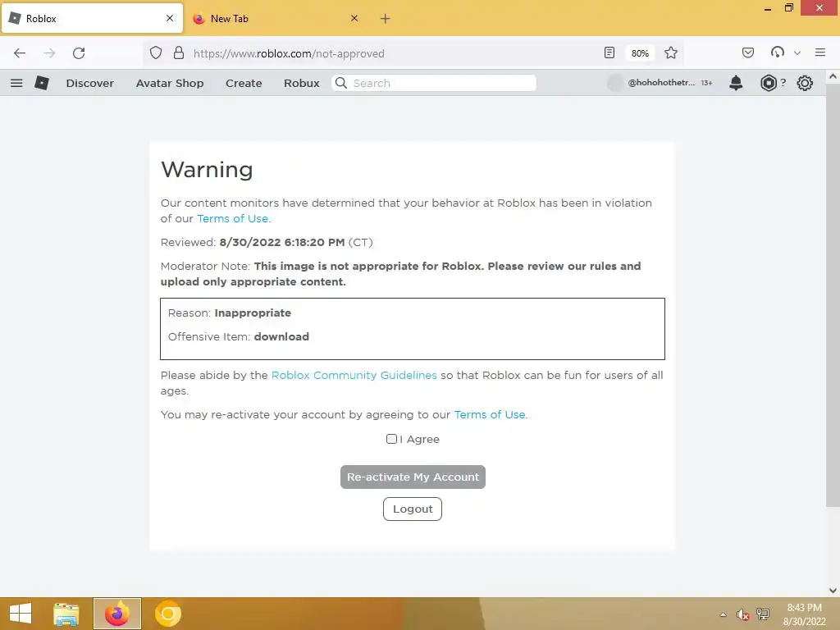The width and height of the screenshot is (840, 630).
Task: Open the Discover page
Action: (x=90, y=83)
